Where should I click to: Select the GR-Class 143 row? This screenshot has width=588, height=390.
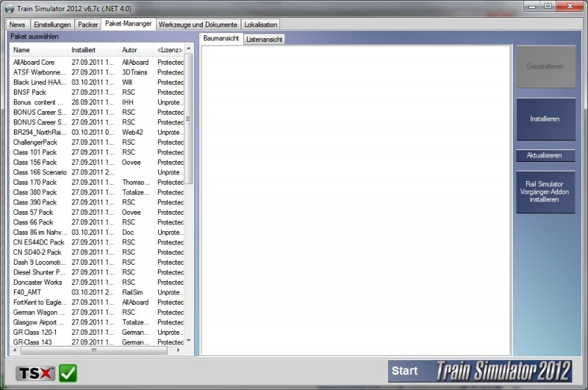(98, 342)
